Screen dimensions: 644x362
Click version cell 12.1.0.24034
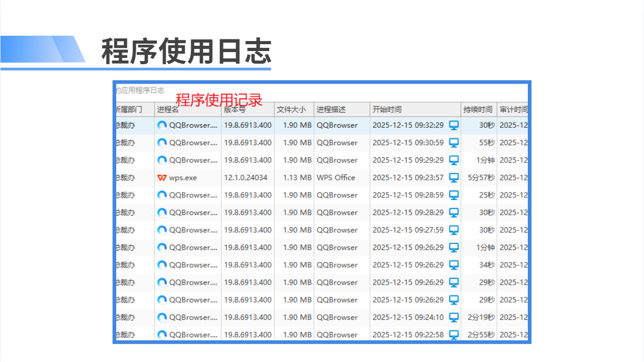[x=246, y=178]
